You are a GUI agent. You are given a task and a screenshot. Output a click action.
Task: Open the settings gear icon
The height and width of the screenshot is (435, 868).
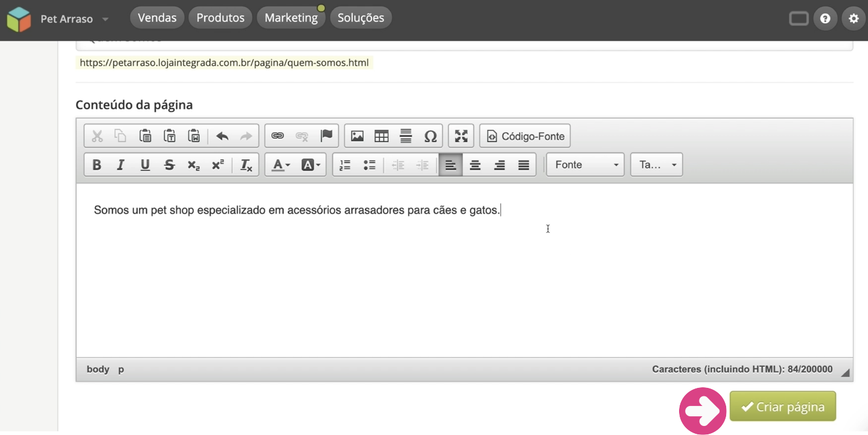click(x=854, y=19)
